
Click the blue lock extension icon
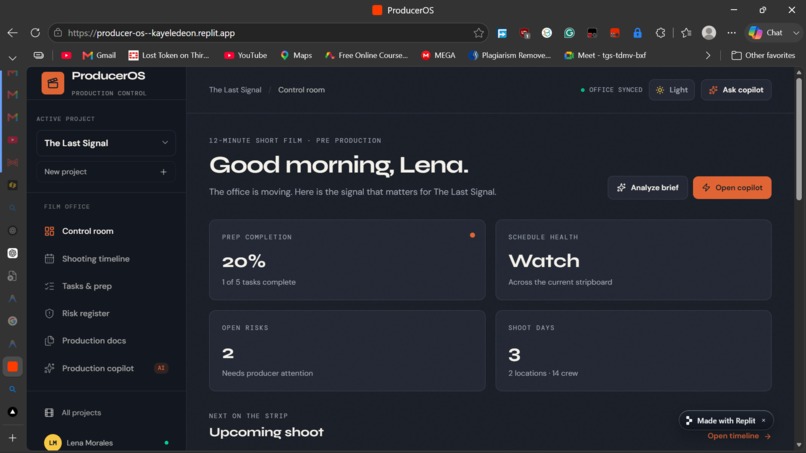637,33
